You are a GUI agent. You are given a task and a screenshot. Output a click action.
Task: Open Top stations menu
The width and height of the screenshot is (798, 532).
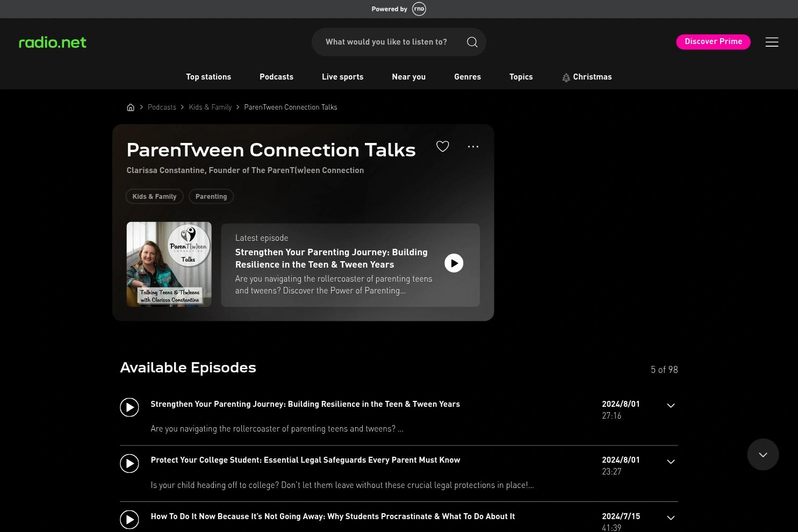[209, 77]
